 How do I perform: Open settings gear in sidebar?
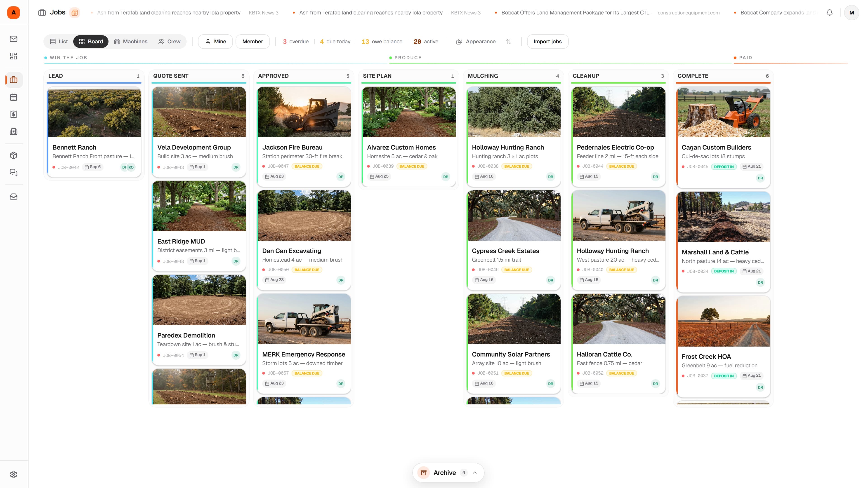pos(14,474)
